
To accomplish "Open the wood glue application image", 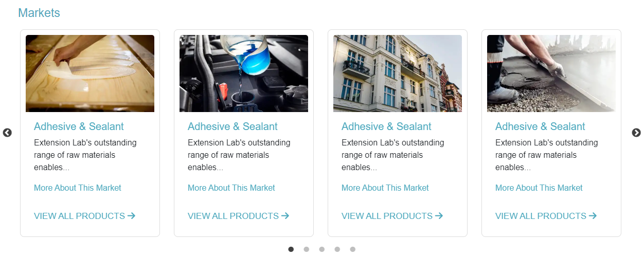I will point(90,74).
